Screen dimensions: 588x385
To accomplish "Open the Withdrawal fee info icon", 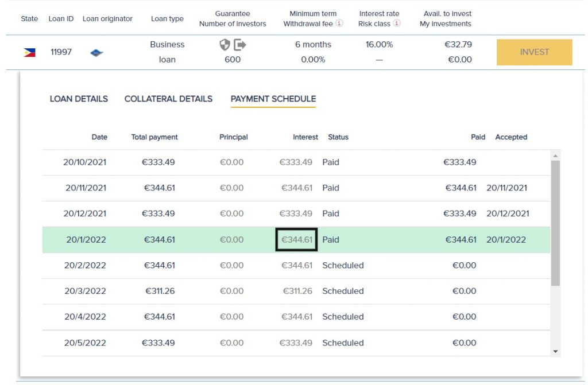I will click(339, 24).
